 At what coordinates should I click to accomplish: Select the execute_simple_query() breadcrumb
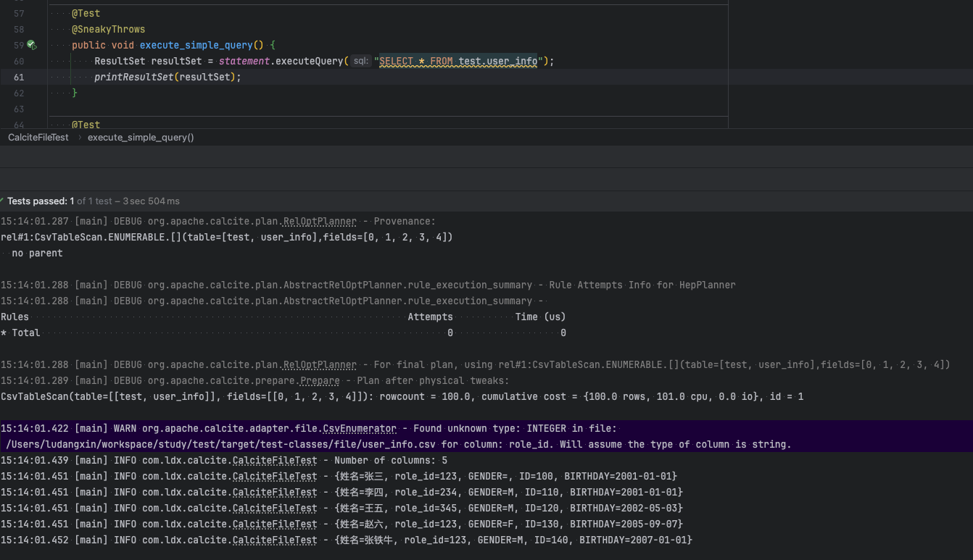(140, 137)
